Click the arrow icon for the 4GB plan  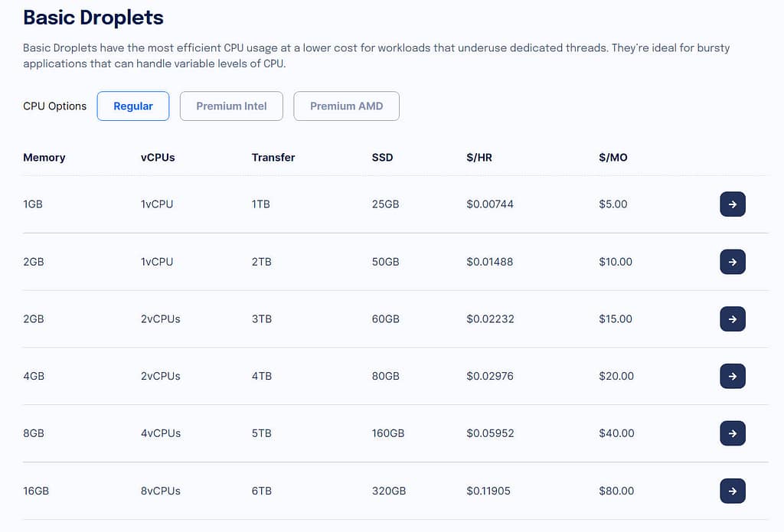[732, 376]
